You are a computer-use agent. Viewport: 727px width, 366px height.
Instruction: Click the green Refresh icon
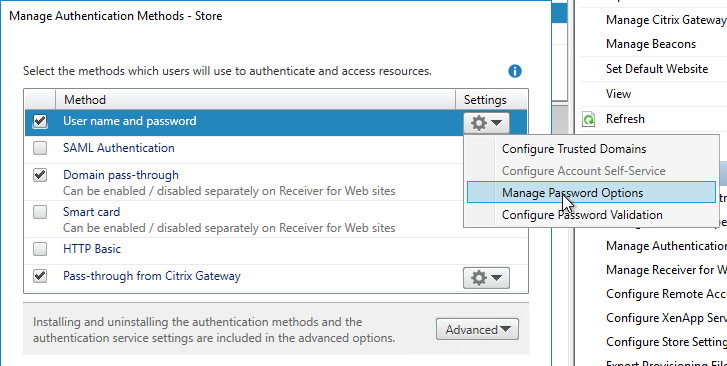tap(588, 119)
